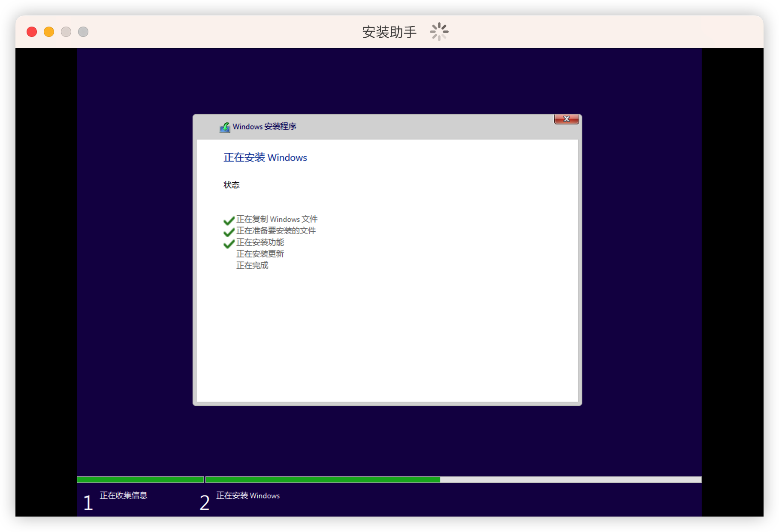Screen dimensions: 779x532
Task: Click step 1 label 正在收集信息
Action: [x=124, y=496]
